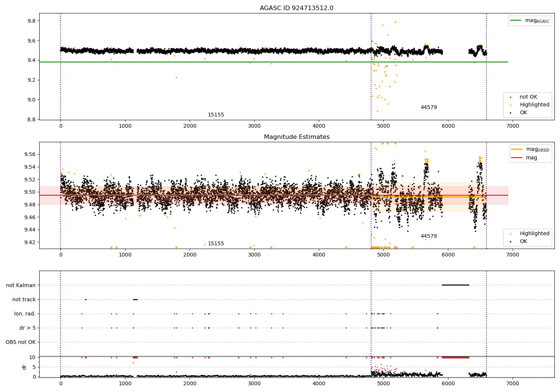Viewport: 560px width, 392px height.
Task: Click the 'Magnitude Estimates' plot title
Action: point(296,137)
